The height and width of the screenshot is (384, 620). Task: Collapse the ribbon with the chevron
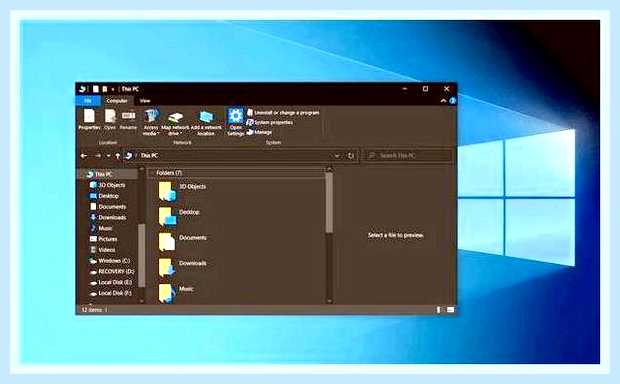coord(443,101)
